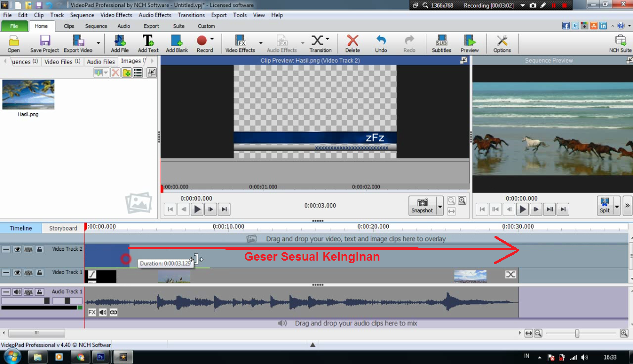Switch to the Storyboard tab
The width and height of the screenshot is (633, 364).
[x=63, y=228]
